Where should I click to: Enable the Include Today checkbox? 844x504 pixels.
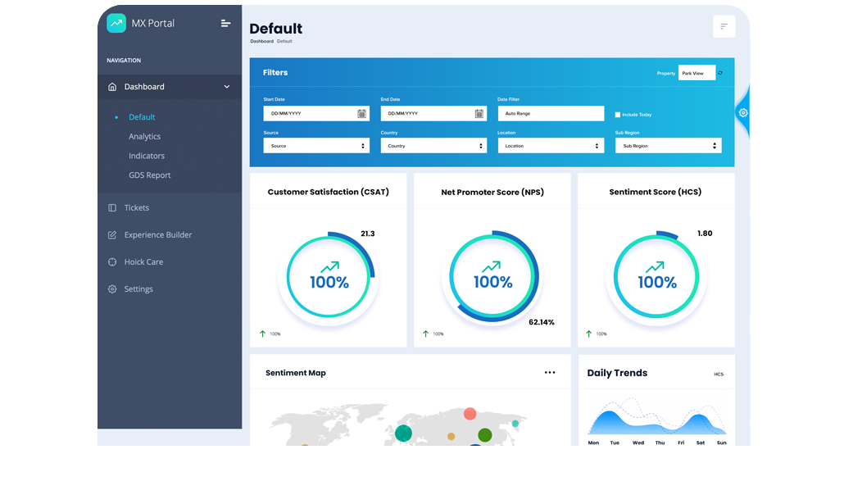click(618, 115)
